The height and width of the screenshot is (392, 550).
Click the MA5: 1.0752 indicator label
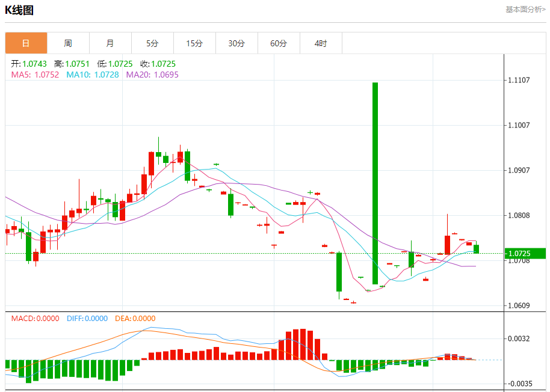[35, 75]
